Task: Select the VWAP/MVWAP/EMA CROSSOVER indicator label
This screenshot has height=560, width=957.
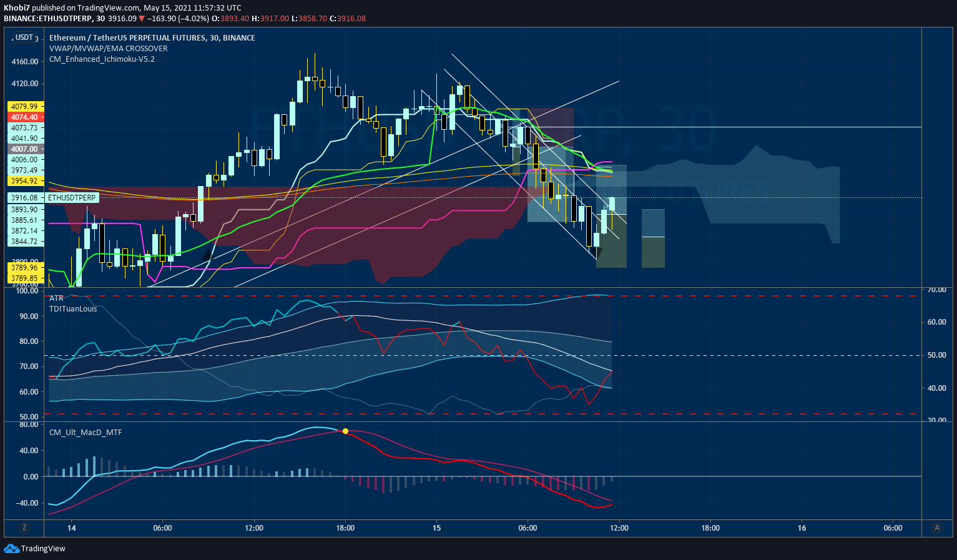Action: (x=109, y=48)
